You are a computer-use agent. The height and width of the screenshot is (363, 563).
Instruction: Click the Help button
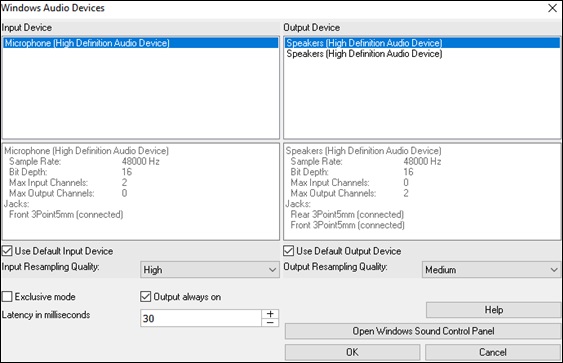coord(494,310)
